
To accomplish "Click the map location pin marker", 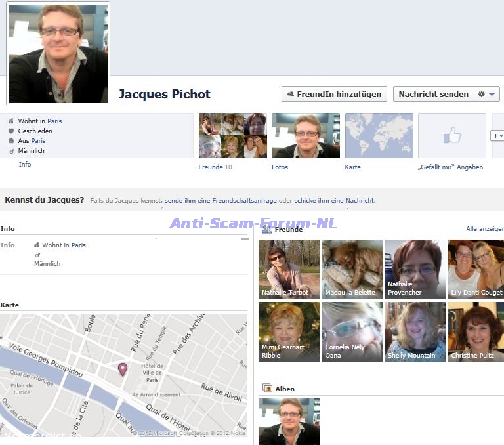I will click(122, 369).
